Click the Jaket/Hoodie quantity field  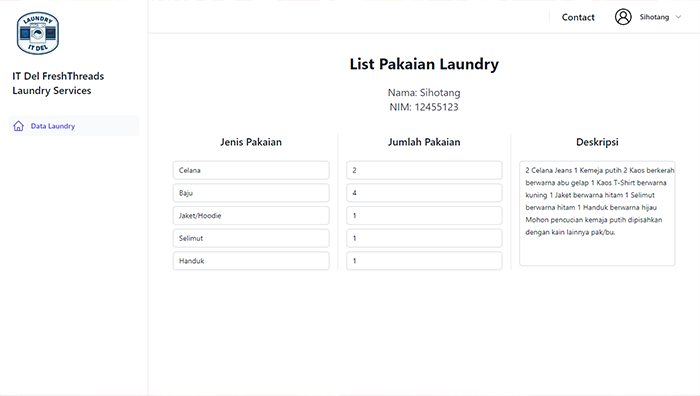(x=424, y=216)
